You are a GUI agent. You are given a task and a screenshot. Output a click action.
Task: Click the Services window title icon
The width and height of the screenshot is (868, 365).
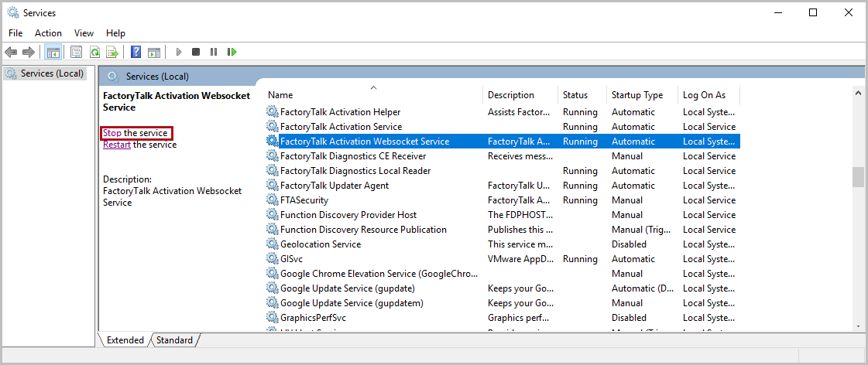click(12, 12)
